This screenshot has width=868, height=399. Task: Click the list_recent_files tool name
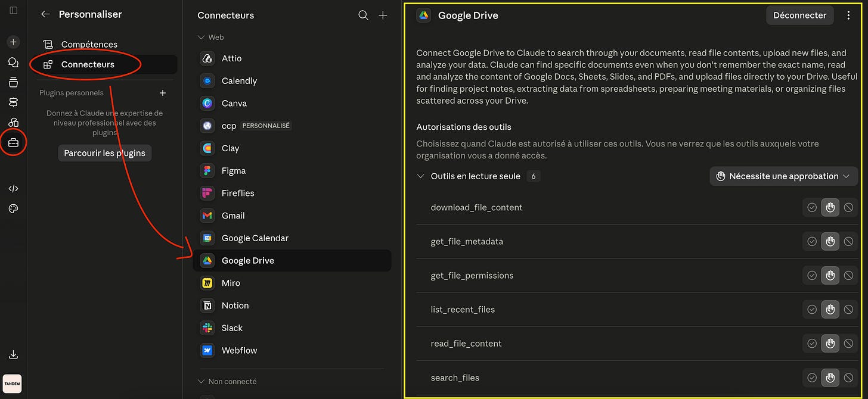463,309
